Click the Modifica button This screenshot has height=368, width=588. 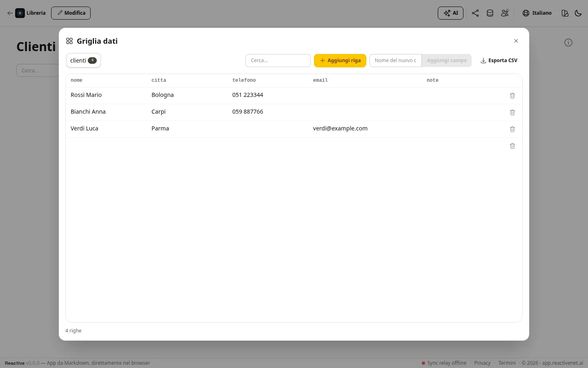(x=71, y=13)
